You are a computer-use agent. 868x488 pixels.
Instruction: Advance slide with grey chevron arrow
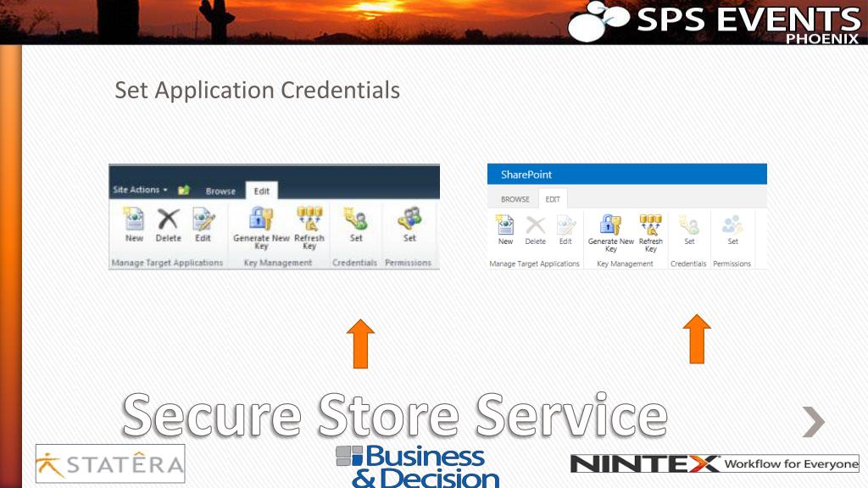click(814, 422)
